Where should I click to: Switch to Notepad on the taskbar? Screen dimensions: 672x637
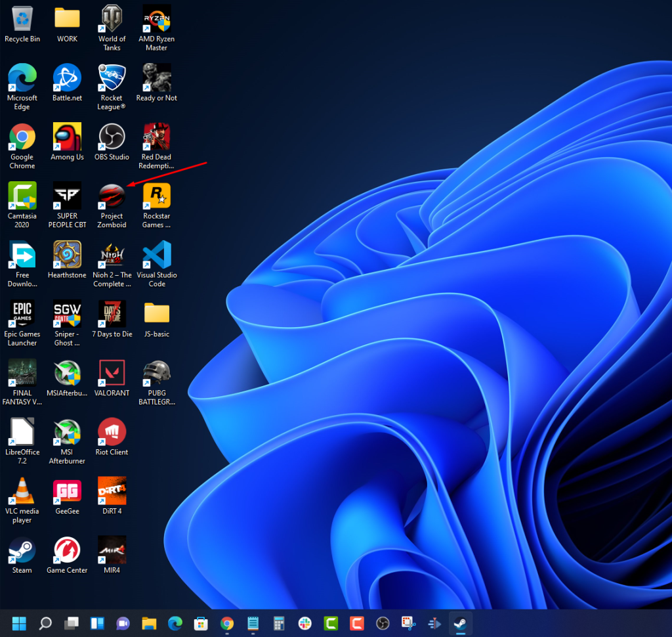tap(253, 623)
